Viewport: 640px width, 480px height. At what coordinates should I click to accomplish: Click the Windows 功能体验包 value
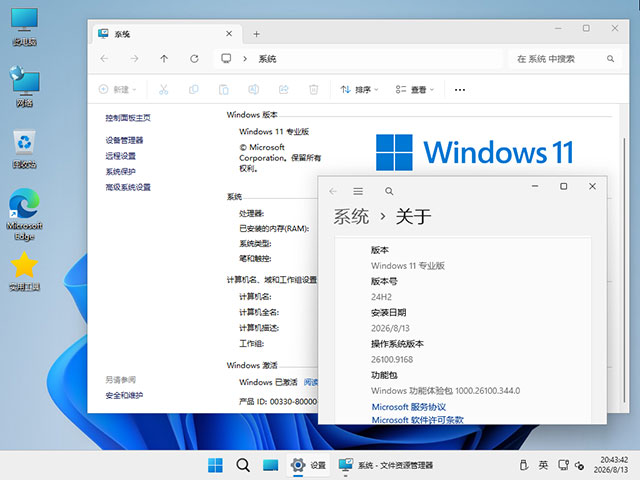(x=445, y=391)
